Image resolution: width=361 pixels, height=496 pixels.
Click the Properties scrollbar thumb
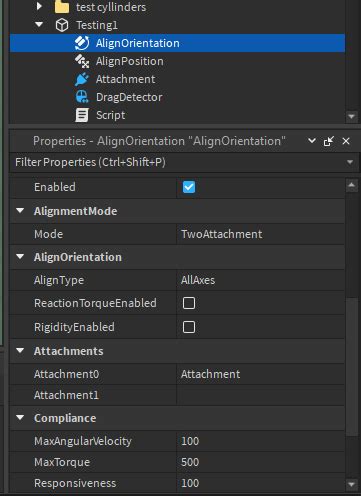pos(352,367)
